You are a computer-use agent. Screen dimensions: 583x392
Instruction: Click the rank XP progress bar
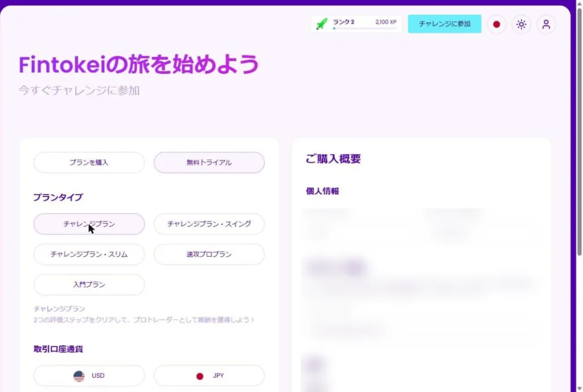[x=364, y=28]
